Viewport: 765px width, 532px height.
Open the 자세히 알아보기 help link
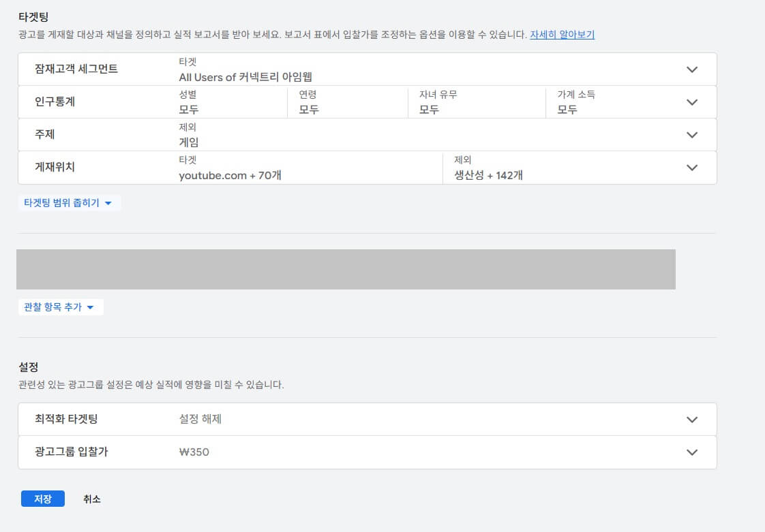point(562,34)
